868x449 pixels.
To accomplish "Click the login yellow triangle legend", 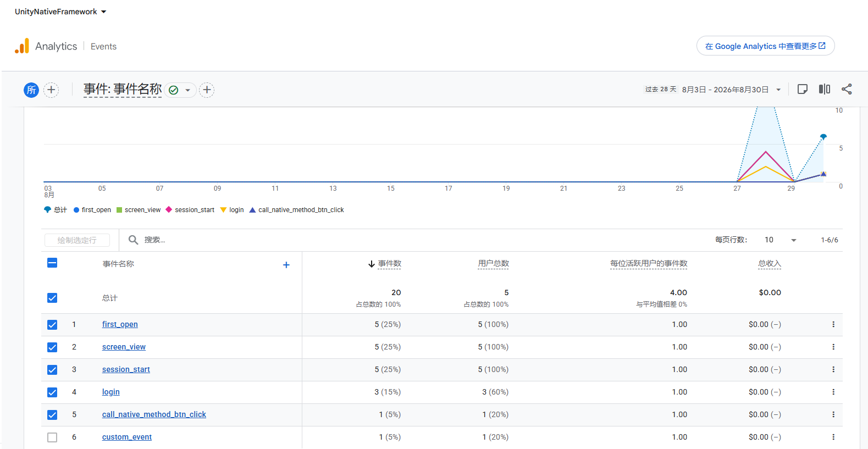I will (x=223, y=210).
